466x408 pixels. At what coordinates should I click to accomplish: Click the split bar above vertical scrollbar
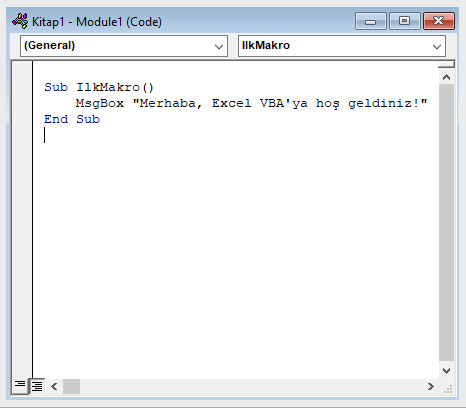[446, 64]
